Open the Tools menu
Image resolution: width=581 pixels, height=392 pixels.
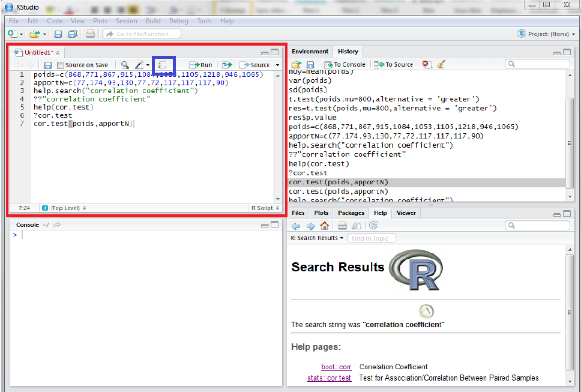[x=204, y=21]
